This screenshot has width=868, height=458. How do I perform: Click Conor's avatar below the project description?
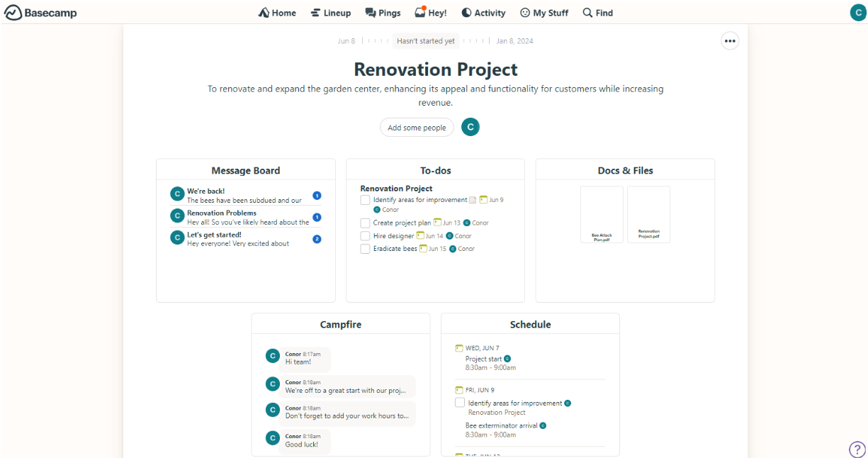[470, 127]
